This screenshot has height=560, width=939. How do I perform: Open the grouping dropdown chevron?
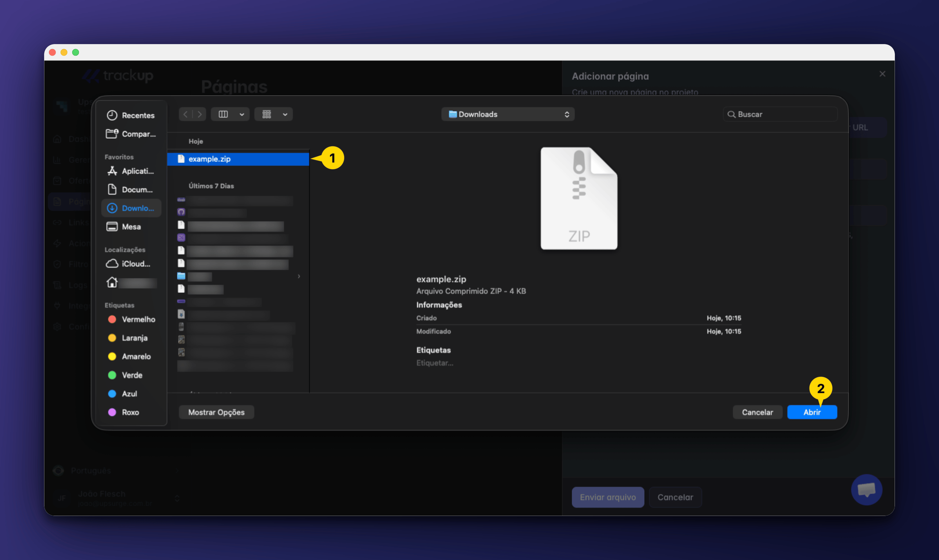[285, 114]
